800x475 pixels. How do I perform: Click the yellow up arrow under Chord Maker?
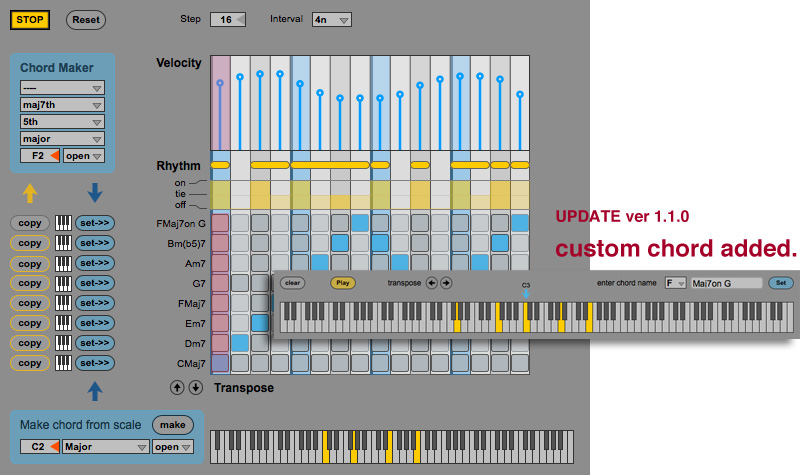click(x=31, y=193)
